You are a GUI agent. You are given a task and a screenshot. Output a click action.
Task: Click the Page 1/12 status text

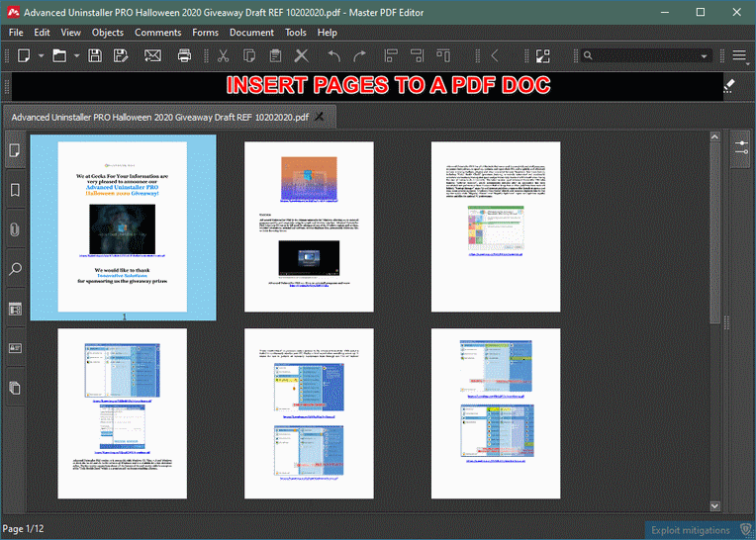point(23,529)
